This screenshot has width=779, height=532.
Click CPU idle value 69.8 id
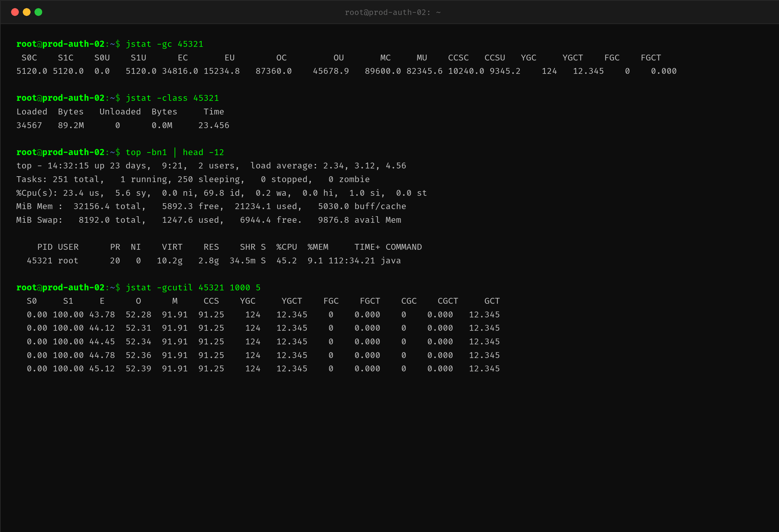[221, 193]
